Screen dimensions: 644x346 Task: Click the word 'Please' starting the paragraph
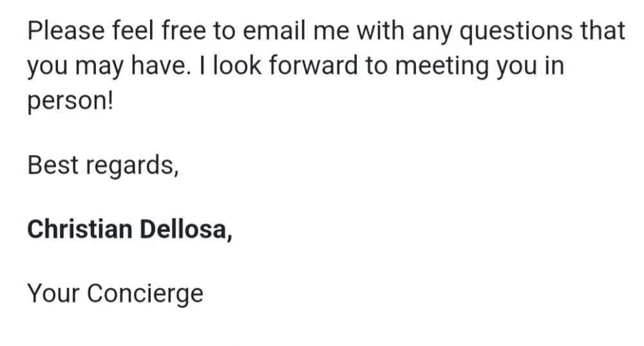[66, 31]
